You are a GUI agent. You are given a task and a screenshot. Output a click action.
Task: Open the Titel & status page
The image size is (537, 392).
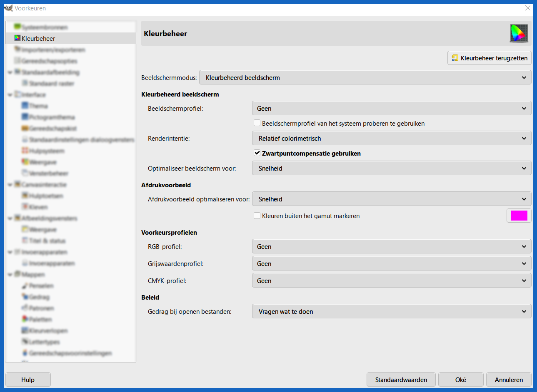[x=47, y=241]
